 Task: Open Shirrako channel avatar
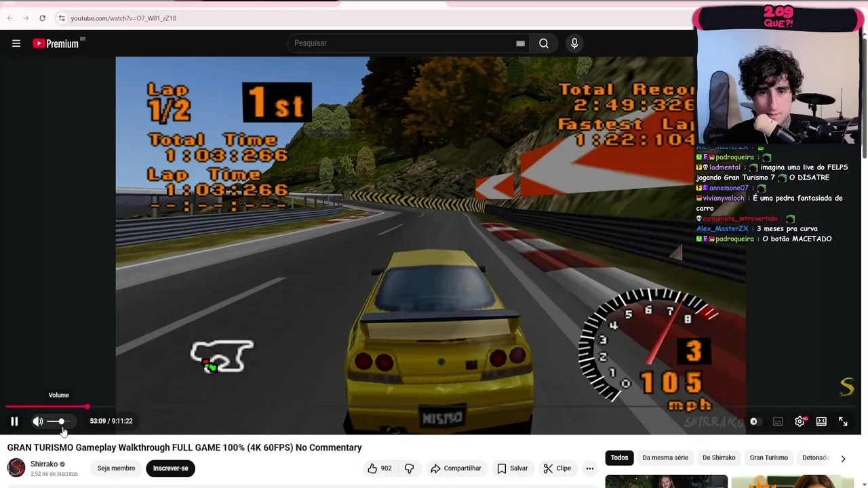pos(16,468)
